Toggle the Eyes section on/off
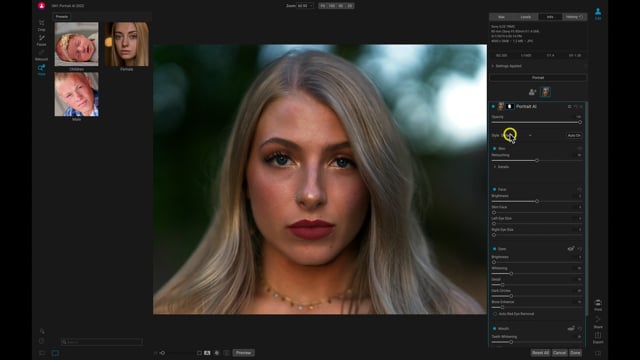This screenshot has height=360, width=640. click(494, 249)
